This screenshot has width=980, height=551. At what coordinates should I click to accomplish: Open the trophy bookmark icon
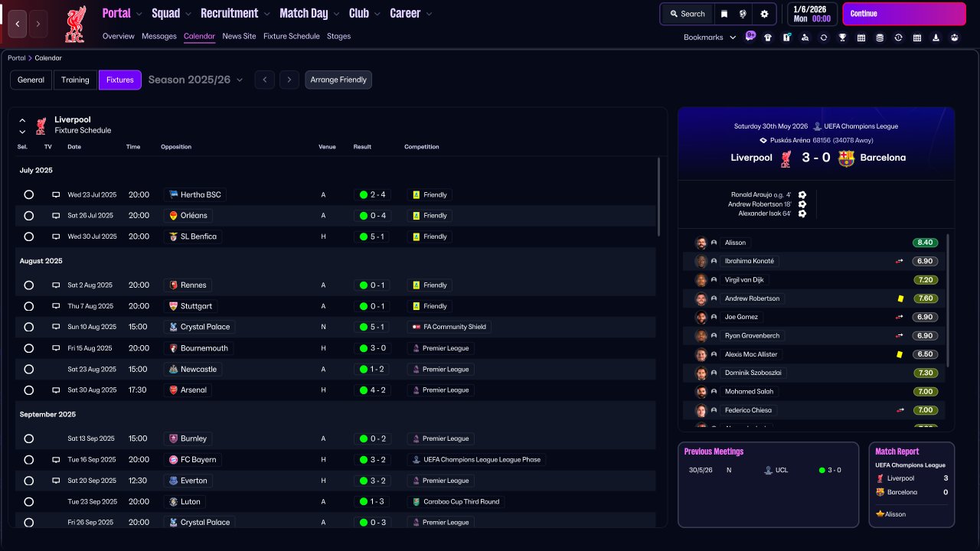[842, 37]
